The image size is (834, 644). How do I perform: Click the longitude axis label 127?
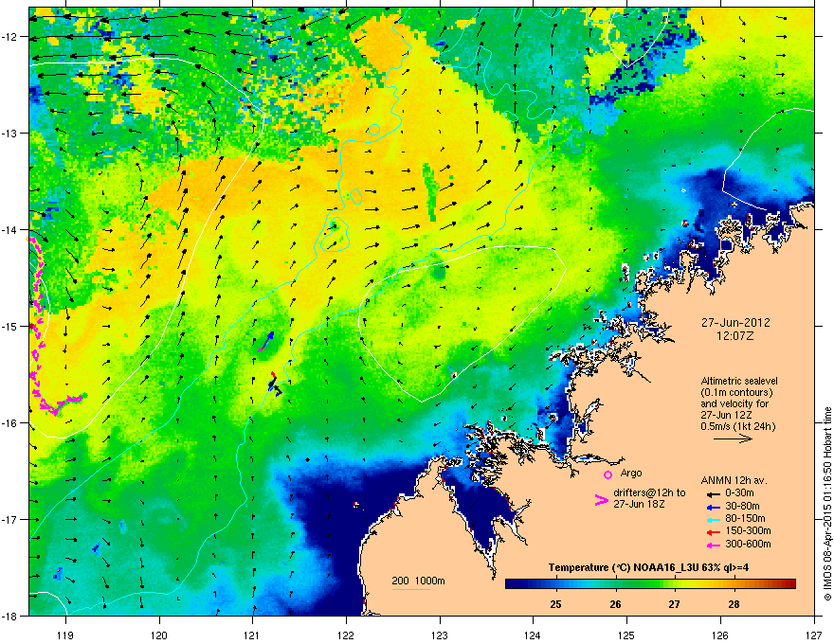click(x=814, y=635)
